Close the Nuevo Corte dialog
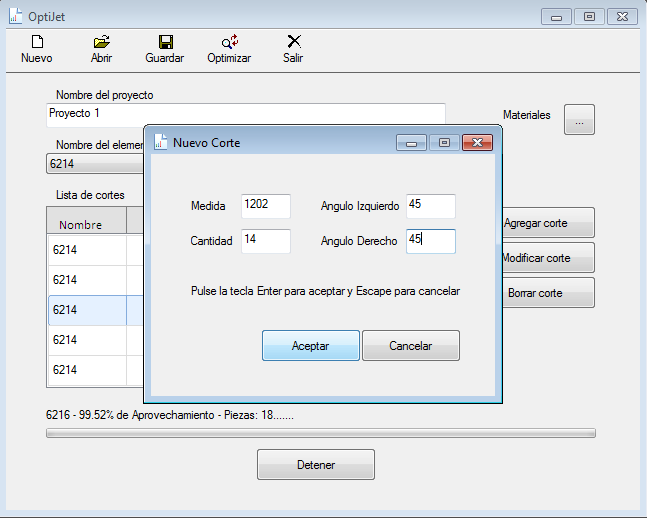647x518 pixels. pyautogui.click(x=478, y=143)
